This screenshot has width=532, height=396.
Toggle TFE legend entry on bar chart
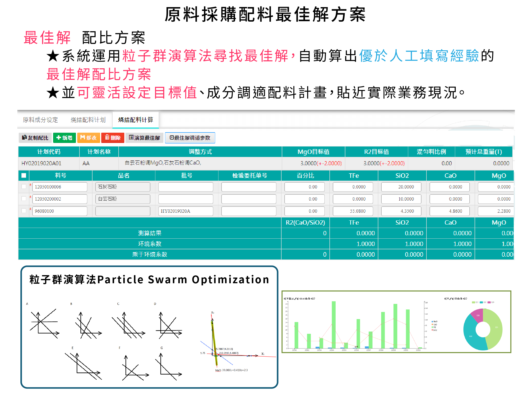click(x=434, y=327)
